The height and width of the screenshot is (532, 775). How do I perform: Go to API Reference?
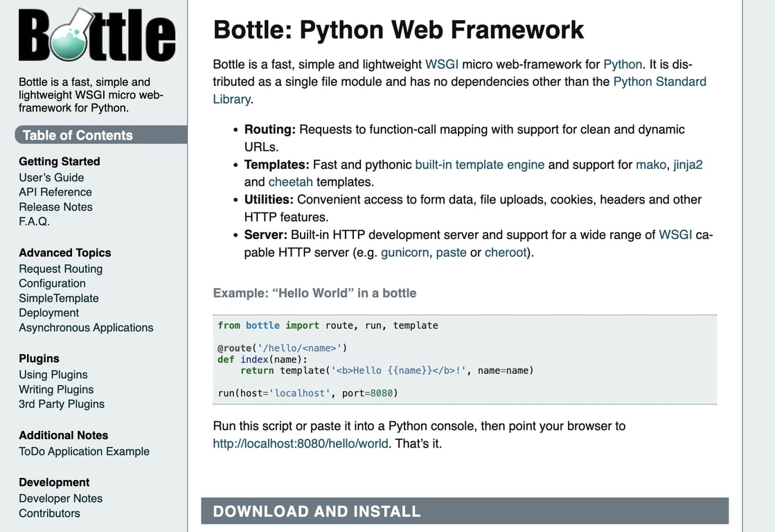coord(55,192)
